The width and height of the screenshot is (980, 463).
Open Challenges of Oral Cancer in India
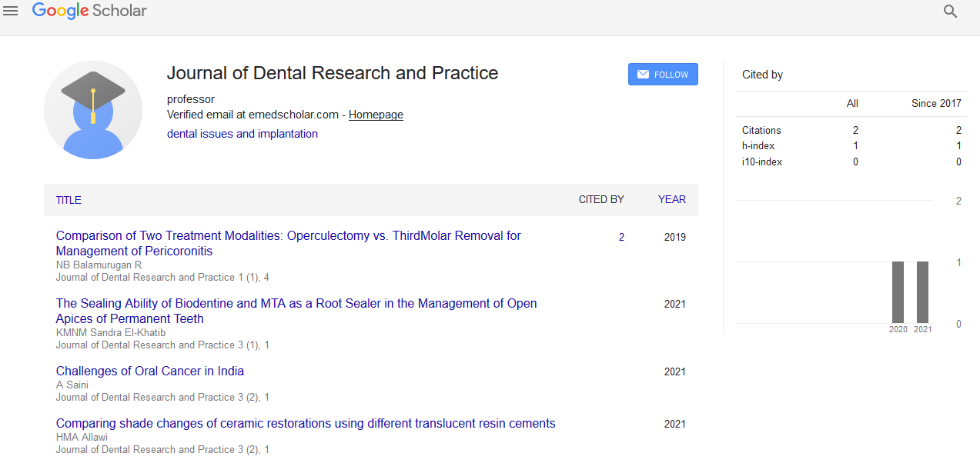tap(150, 371)
